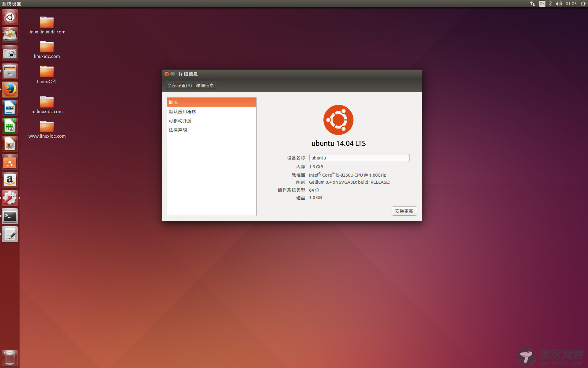The image size is (588, 368).
Task: Open LibreOffice Impress from the dock
Action: [10, 144]
